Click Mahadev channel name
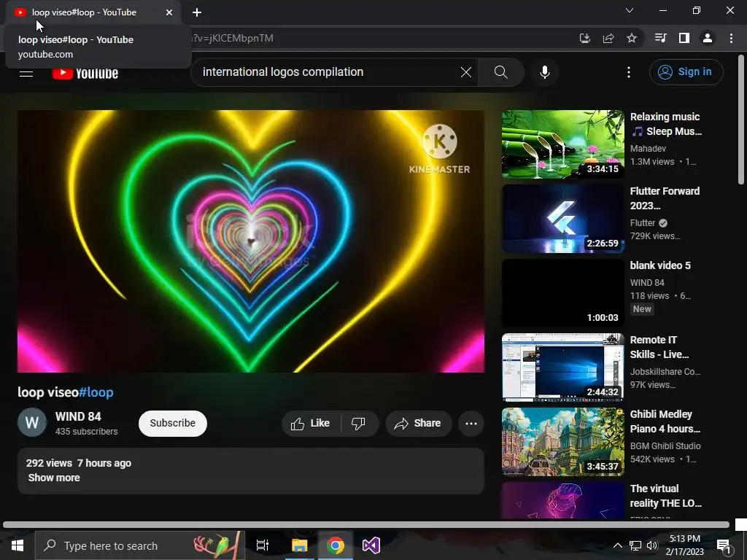The width and height of the screenshot is (747, 560). [648, 149]
